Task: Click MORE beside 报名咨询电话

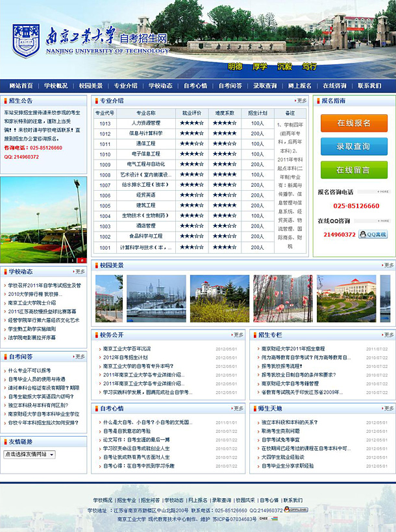Action: [383, 191]
